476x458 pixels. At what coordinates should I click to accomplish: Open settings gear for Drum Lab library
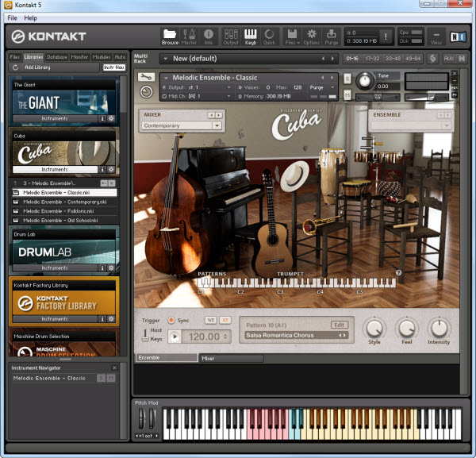tap(111, 267)
